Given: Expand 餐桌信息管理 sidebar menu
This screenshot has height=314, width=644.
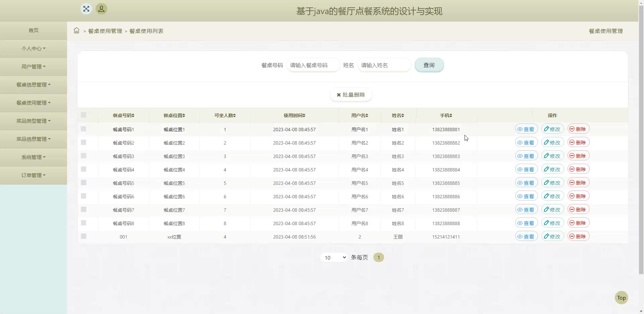Looking at the screenshot, I should 34,85.
